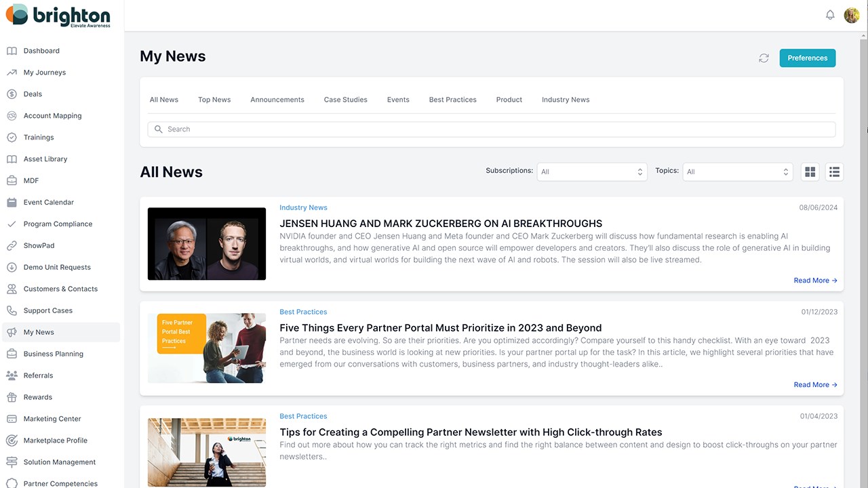
Task: Click the Brighton logo
Action: (58, 15)
